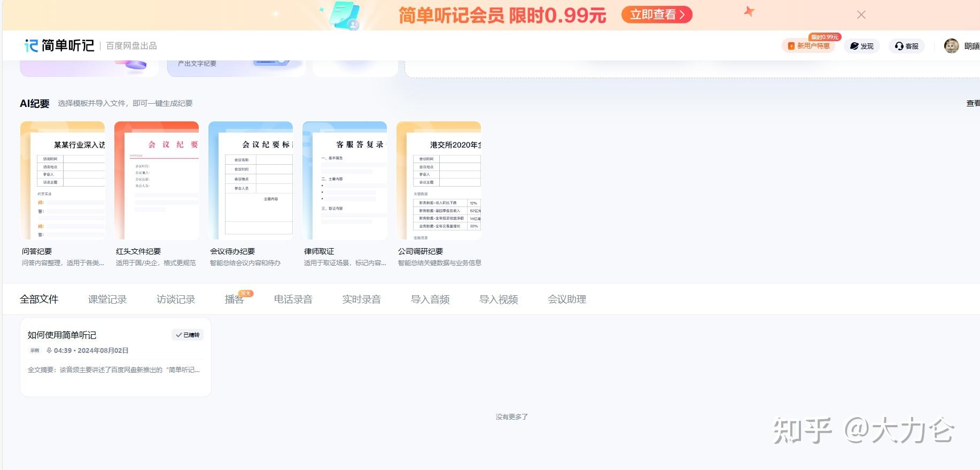The image size is (980, 470).
Task: Click the user avatar picture
Action: pos(951,46)
